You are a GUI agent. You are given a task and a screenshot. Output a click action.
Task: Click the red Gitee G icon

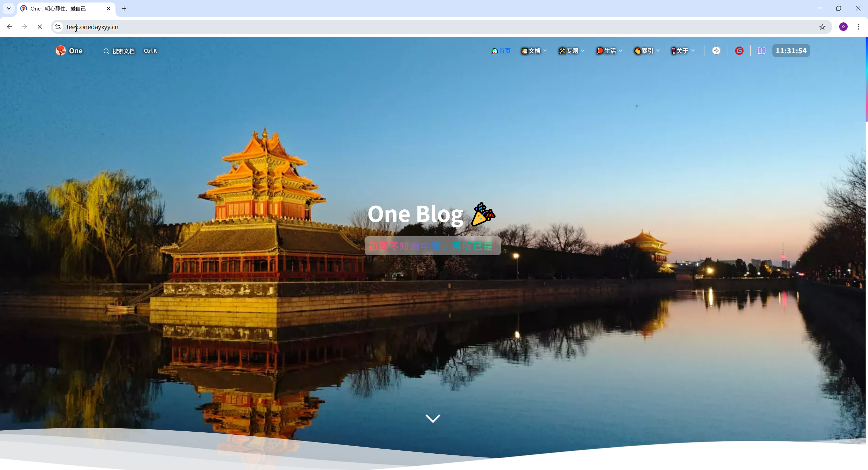[x=739, y=51]
